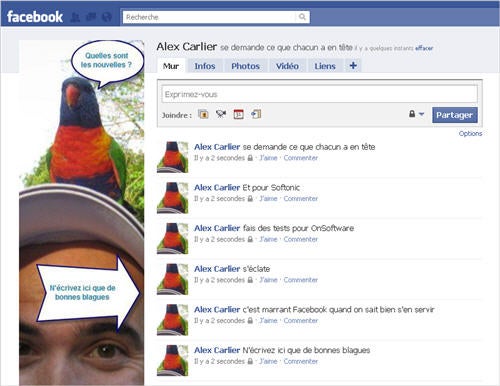
Task: Click 'Il y a 2 secondes' on 'Et pour Softonic' post
Action: pyautogui.click(x=219, y=199)
